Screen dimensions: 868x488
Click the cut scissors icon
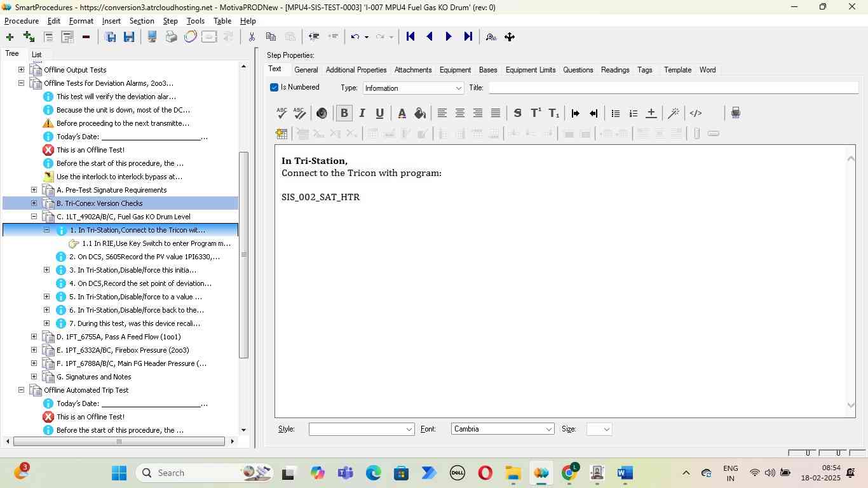tap(252, 37)
